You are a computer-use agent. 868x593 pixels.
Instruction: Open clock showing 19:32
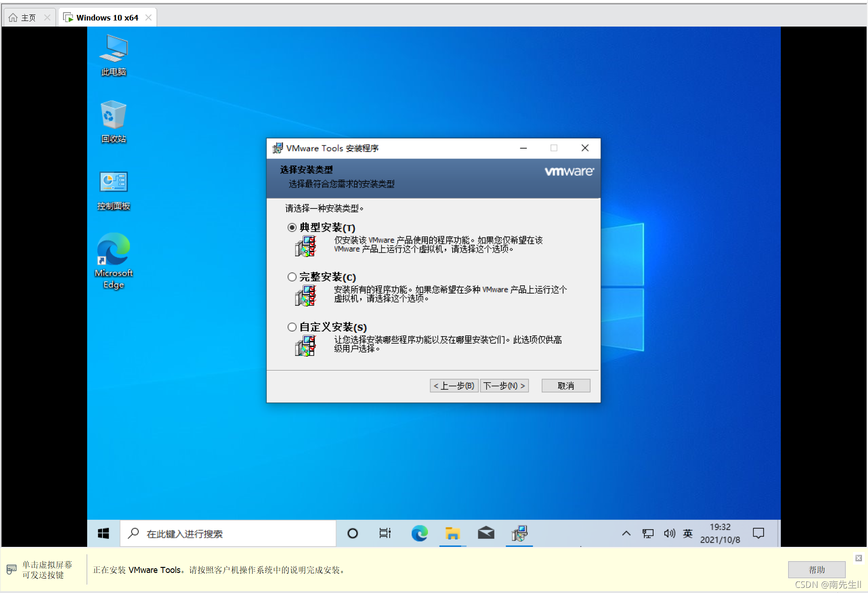[720, 533]
